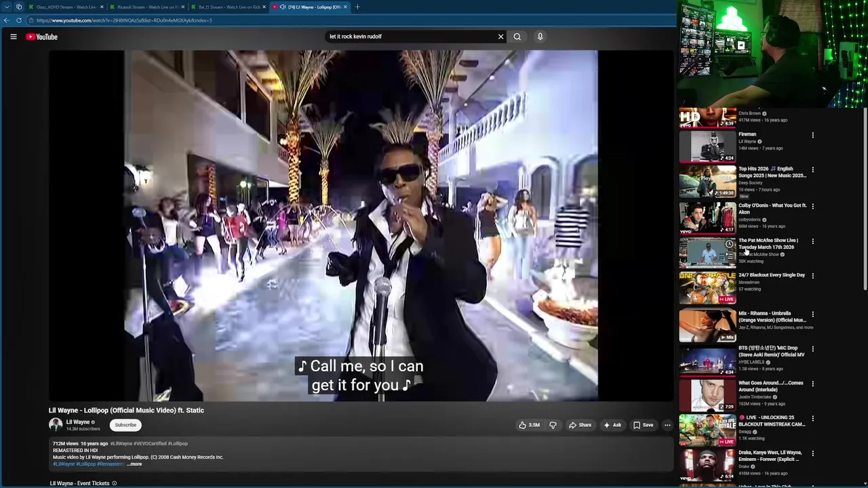Clear the search box with the X
The image size is (868, 488).
click(x=501, y=37)
